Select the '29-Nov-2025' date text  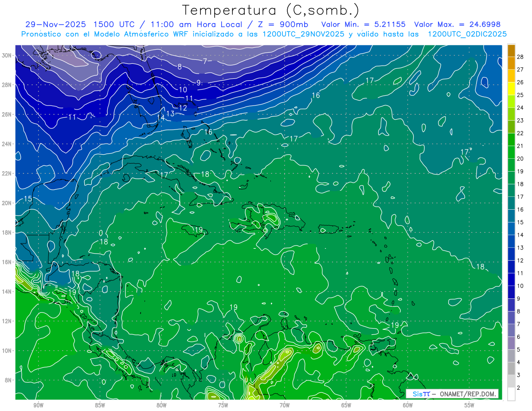pos(55,24)
